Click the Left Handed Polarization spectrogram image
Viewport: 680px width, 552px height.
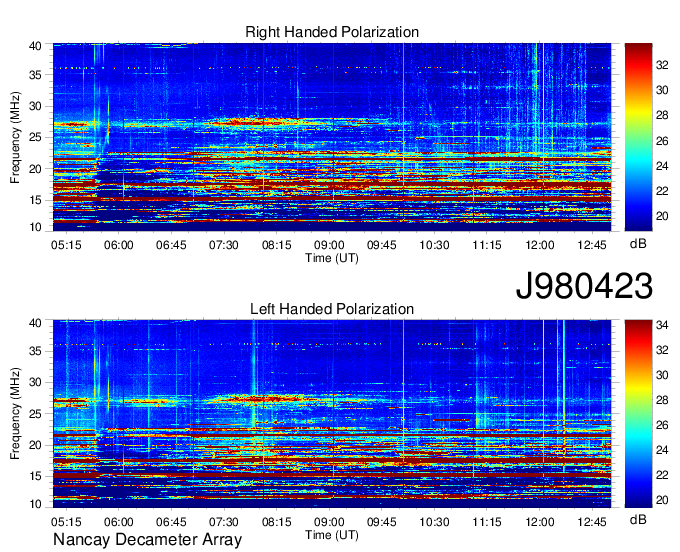tap(332, 414)
